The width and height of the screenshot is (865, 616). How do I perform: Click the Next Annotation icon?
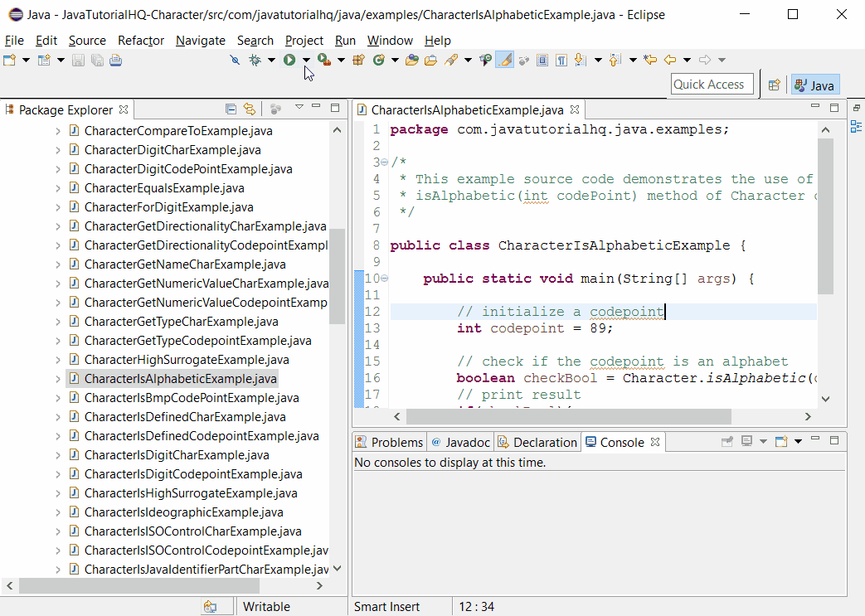(580, 61)
